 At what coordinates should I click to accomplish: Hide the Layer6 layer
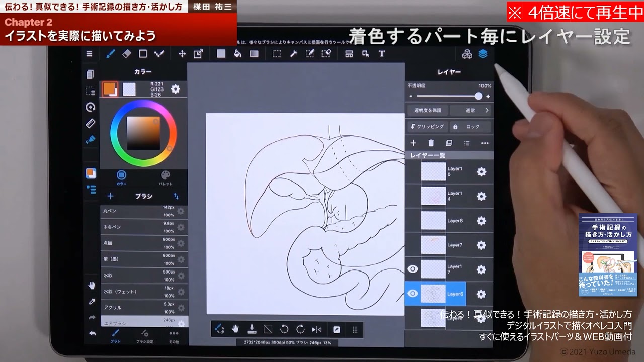(413, 293)
